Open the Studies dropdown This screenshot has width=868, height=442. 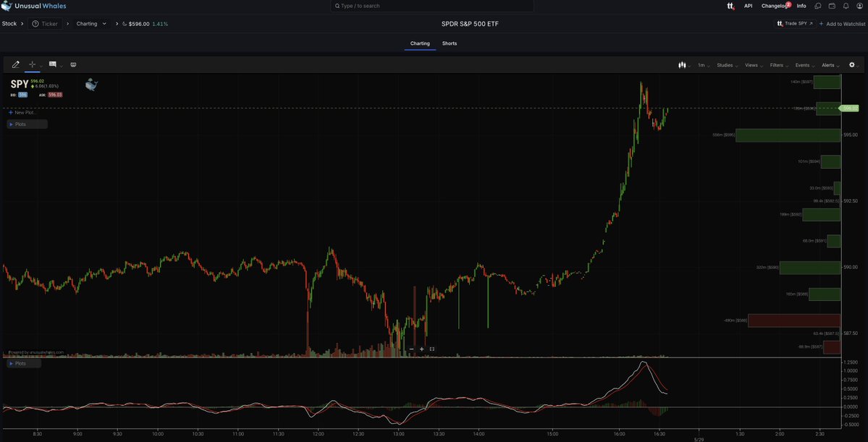click(728, 65)
